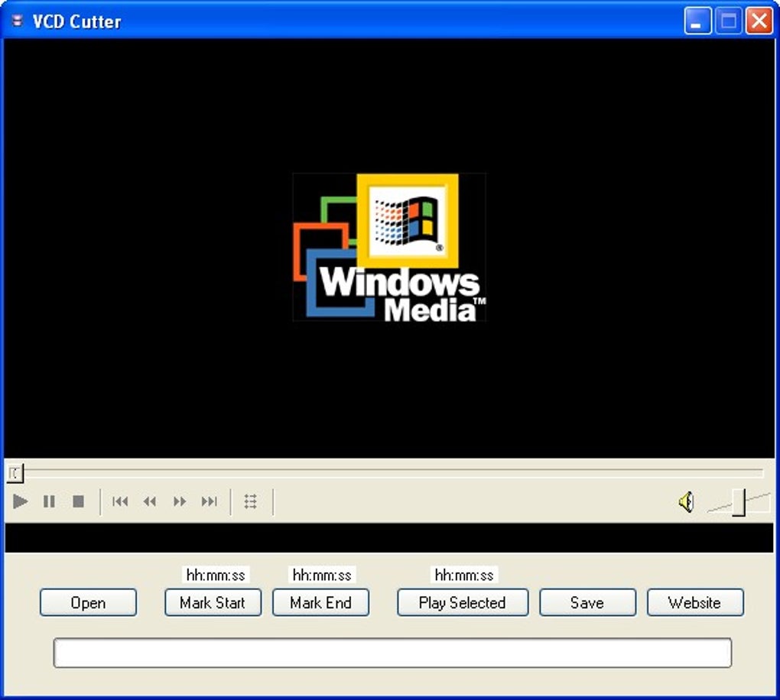Click the Mark End button

coord(321,602)
